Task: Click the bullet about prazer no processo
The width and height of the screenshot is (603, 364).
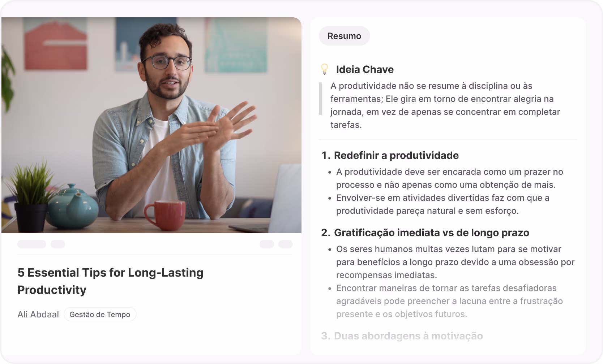Action: click(x=450, y=178)
